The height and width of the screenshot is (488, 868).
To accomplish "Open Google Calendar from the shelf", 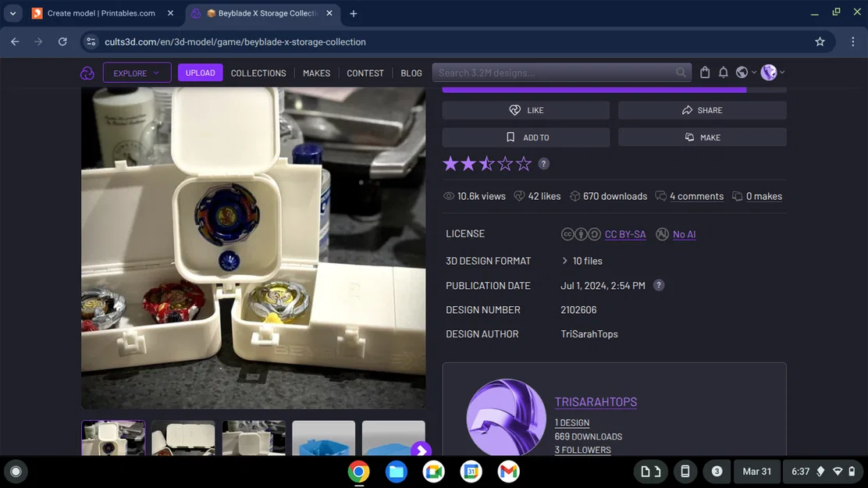I will [x=471, y=472].
